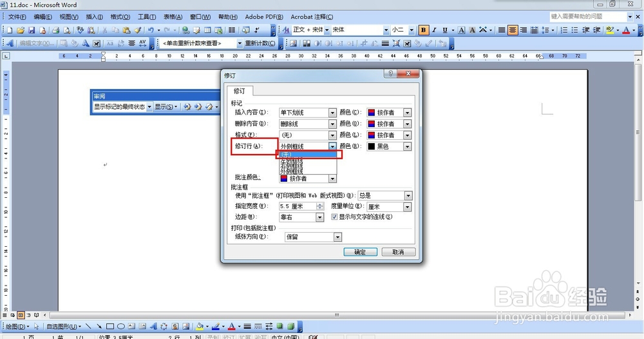644x339 pixels.
Task: Open 删除内容 markup style dropdown
Action: tap(332, 124)
